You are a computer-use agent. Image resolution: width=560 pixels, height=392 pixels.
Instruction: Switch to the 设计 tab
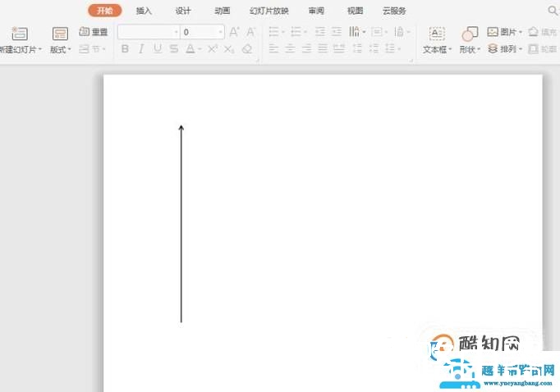pos(183,11)
